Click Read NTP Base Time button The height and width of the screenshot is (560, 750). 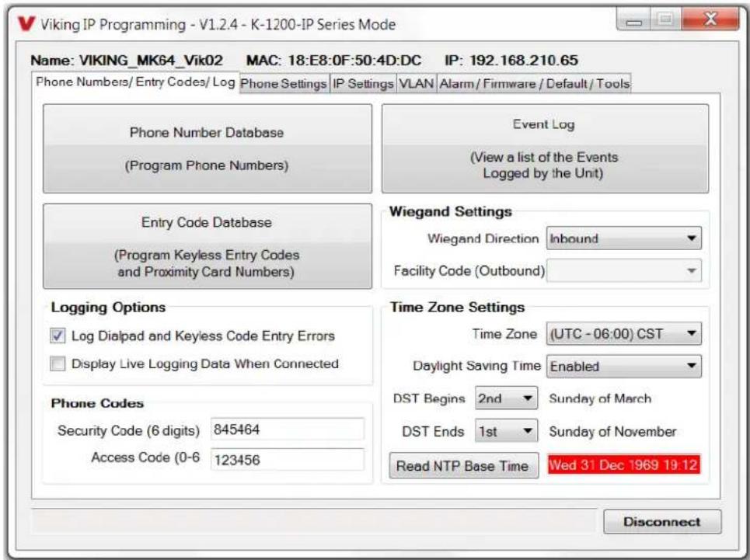pyautogui.click(x=463, y=465)
